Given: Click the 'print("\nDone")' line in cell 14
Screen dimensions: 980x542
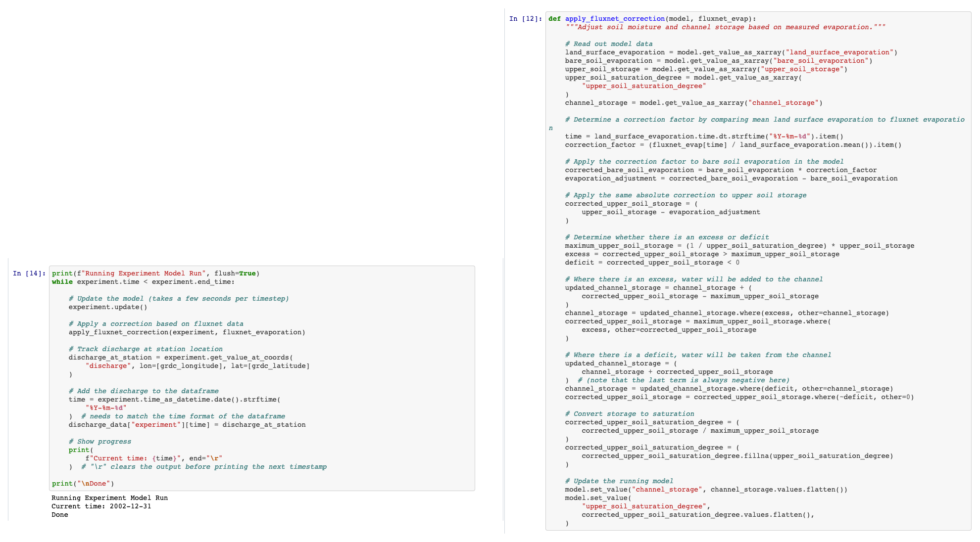Looking at the screenshot, I should pyautogui.click(x=83, y=484).
